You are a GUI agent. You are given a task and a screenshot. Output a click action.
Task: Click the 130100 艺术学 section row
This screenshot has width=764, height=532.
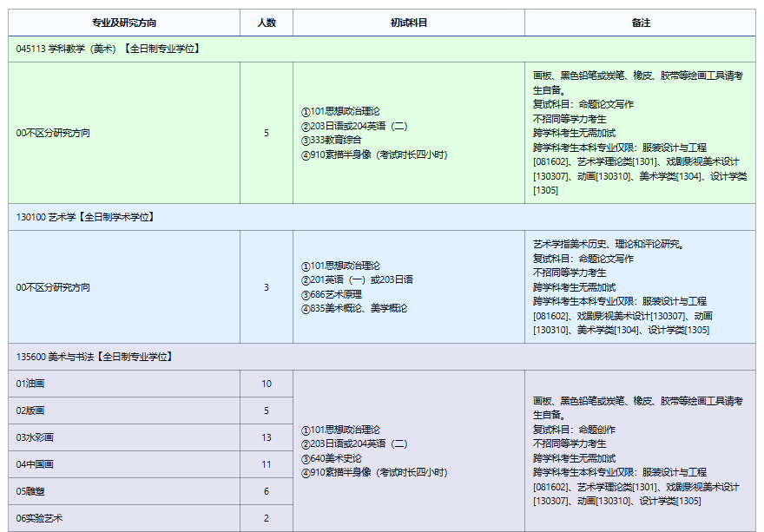pyautogui.click(x=85, y=217)
